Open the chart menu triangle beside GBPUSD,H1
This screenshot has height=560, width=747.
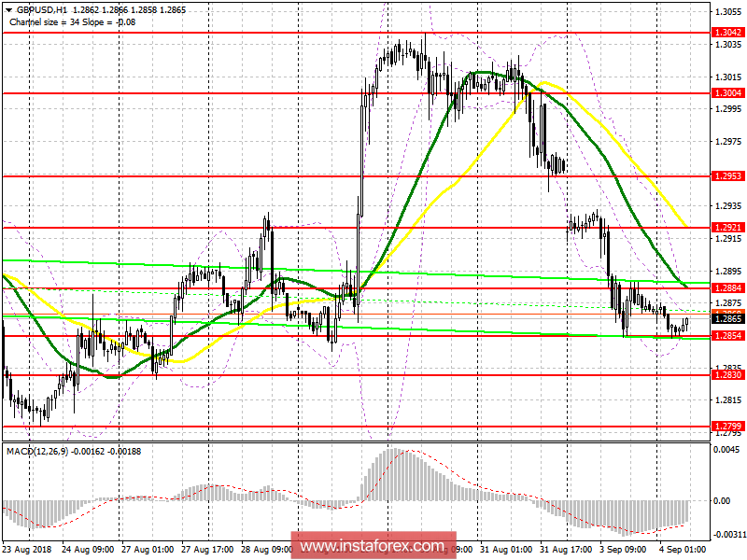click(9, 10)
